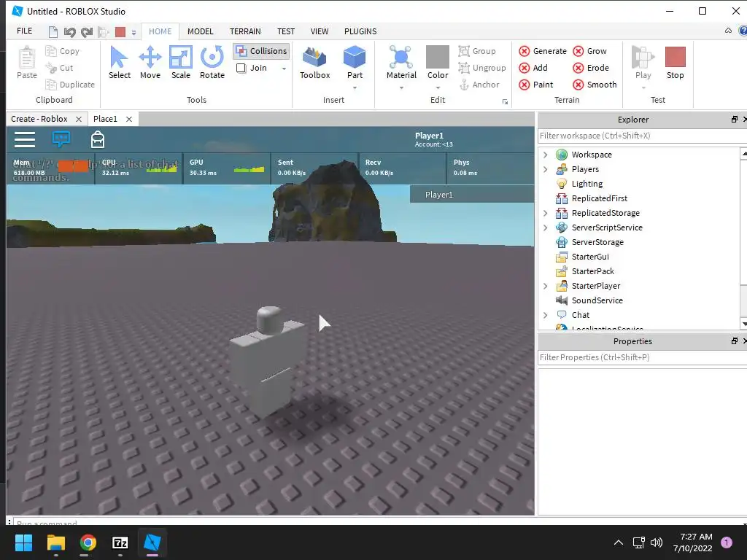
Task: Click the red stop square in quick access bar
Action: tap(120, 32)
